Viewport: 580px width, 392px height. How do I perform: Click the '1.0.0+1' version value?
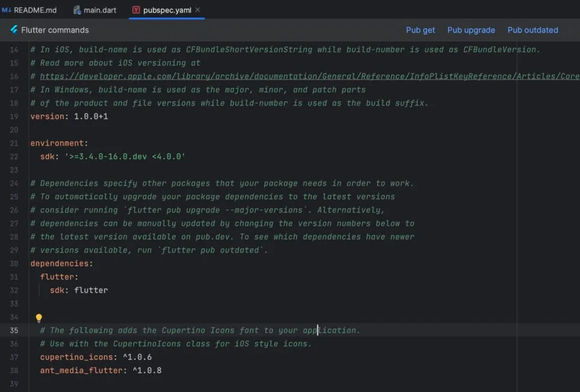[91, 117]
